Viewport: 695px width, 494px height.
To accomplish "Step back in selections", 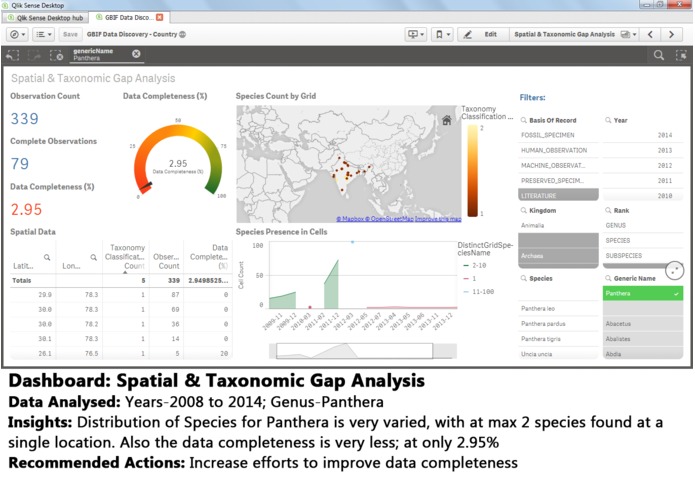I will point(13,55).
